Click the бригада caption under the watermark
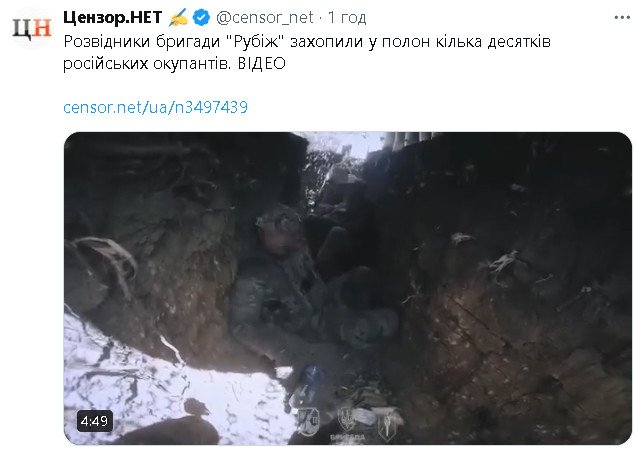The height and width of the screenshot is (455, 636). [x=348, y=437]
